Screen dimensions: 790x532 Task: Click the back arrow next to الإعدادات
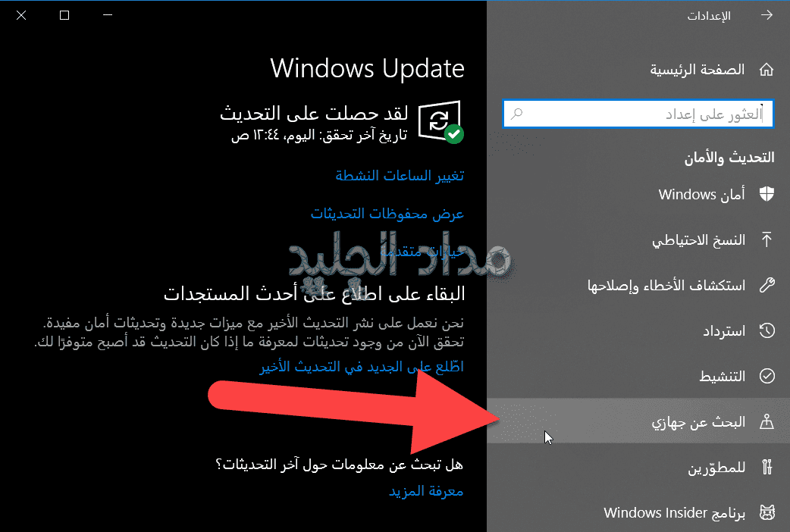pyautogui.click(x=766, y=15)
